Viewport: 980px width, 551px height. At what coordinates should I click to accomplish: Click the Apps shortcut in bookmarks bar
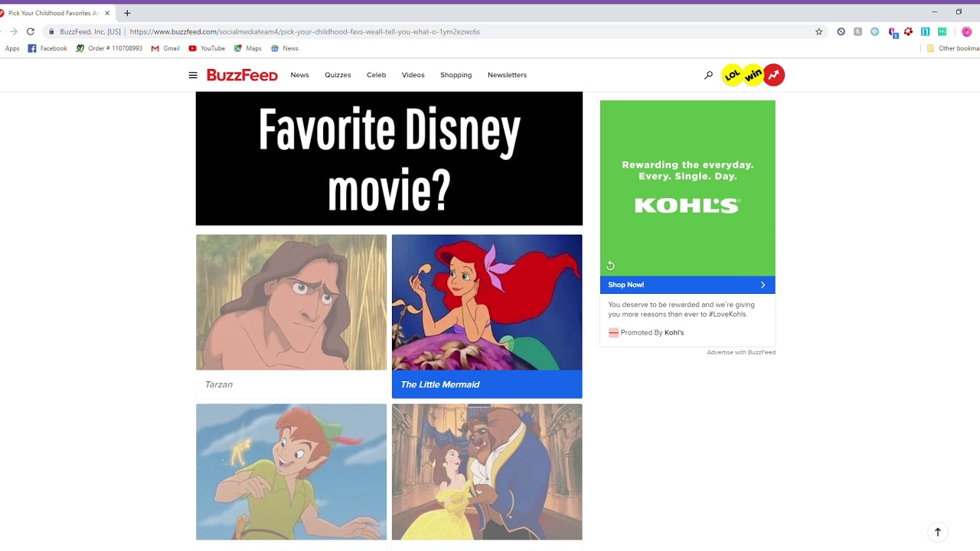[x=12, y=48]
